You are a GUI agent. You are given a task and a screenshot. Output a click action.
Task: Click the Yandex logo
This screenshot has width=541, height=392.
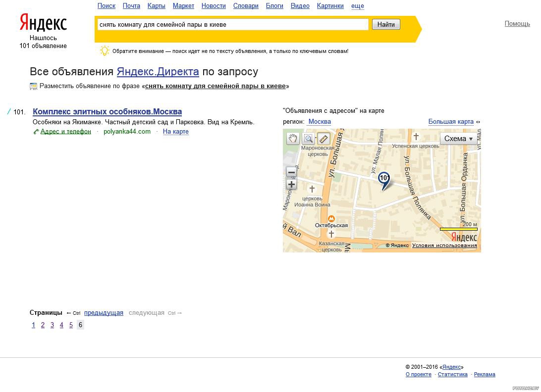tap(43, 23)
